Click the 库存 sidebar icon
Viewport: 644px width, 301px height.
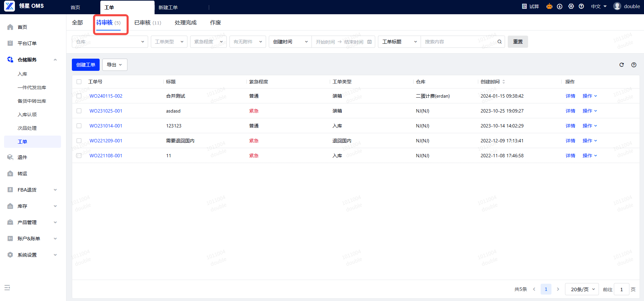tap(10, 206)
